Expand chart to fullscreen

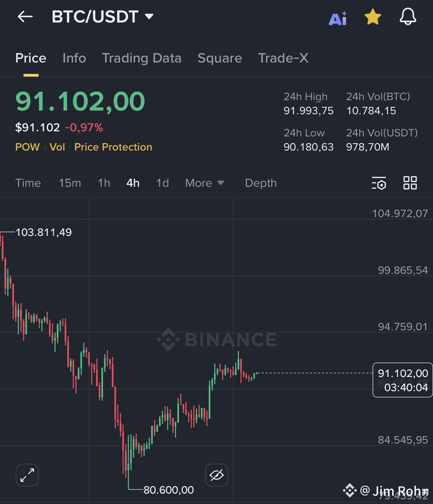click(27, 475)
